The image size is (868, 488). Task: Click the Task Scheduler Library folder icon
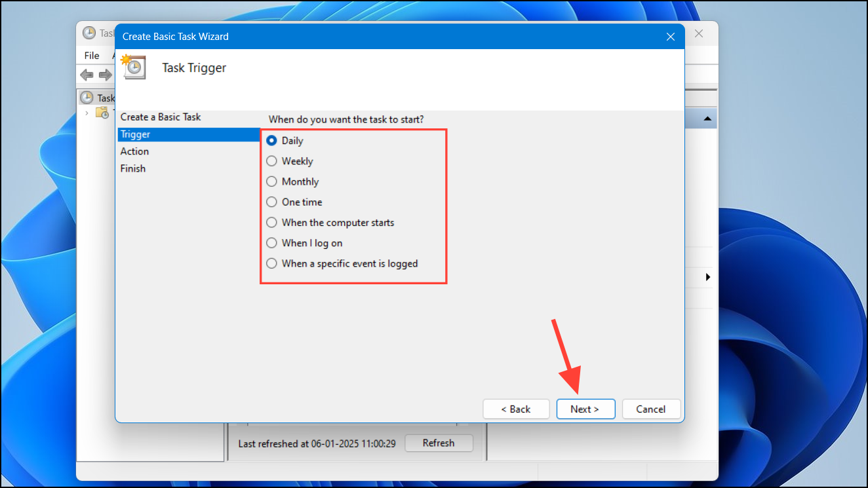click(x=103, y=113)
